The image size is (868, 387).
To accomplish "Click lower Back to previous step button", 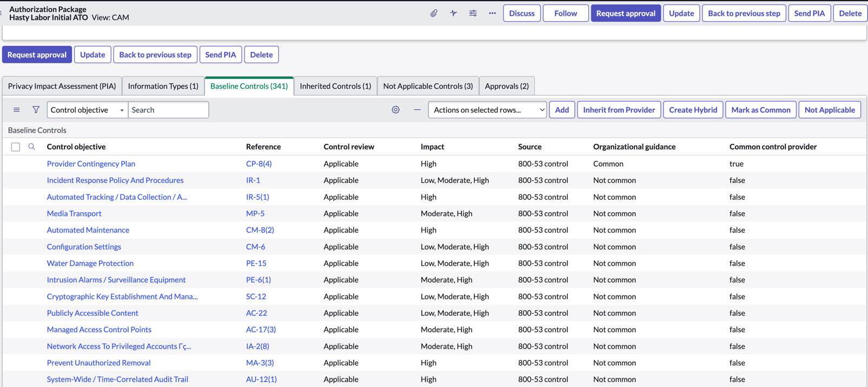I will [x=155, y=55].
